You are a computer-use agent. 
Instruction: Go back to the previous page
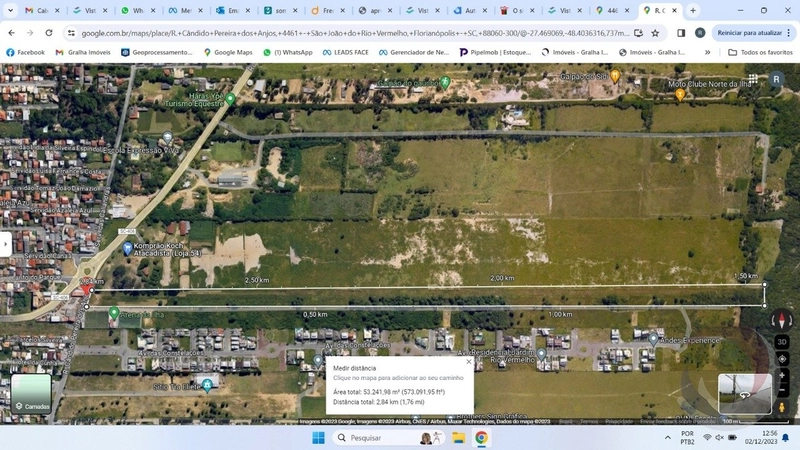tap(11, 33)
